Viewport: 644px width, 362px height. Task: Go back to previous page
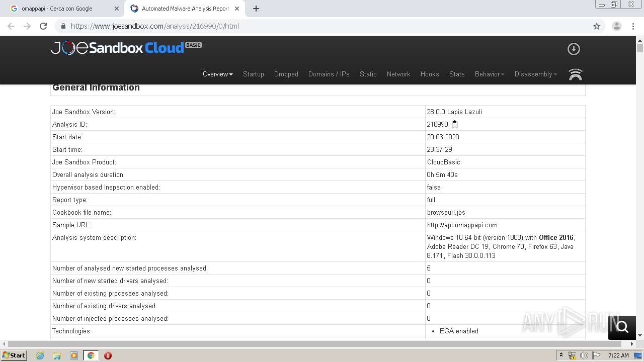pyautogui.click(x=11, y=26)
